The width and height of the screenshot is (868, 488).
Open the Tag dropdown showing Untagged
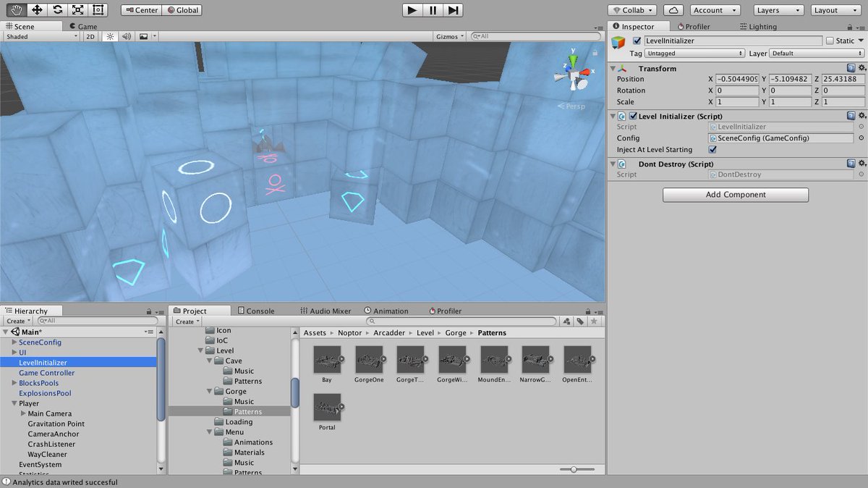pos(694,53)
